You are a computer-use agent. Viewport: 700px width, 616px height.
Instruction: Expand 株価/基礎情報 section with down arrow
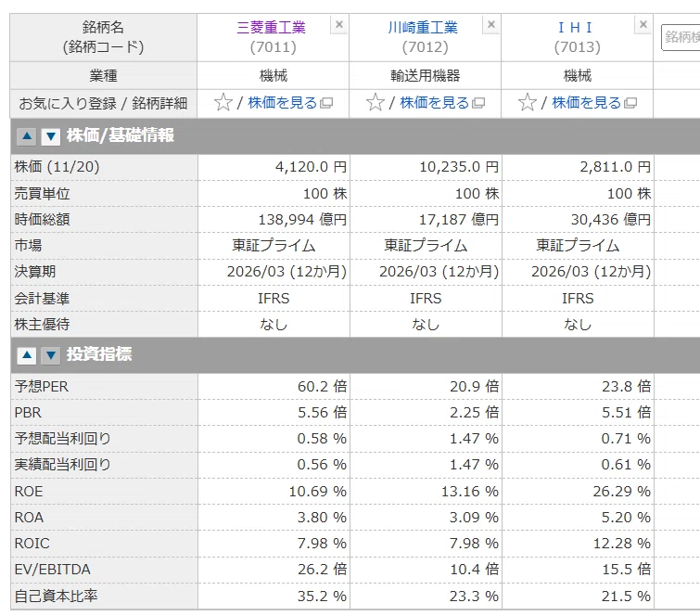(x=51, y=135)
